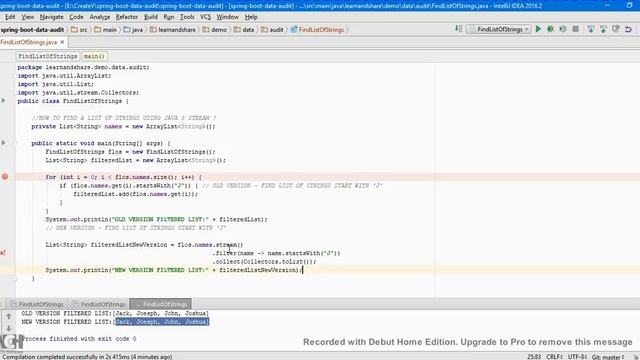Click the highlighted names in the NEW VERSION console line
The image size is (640, 360).
pyautogui.click(x=162, y=322)
